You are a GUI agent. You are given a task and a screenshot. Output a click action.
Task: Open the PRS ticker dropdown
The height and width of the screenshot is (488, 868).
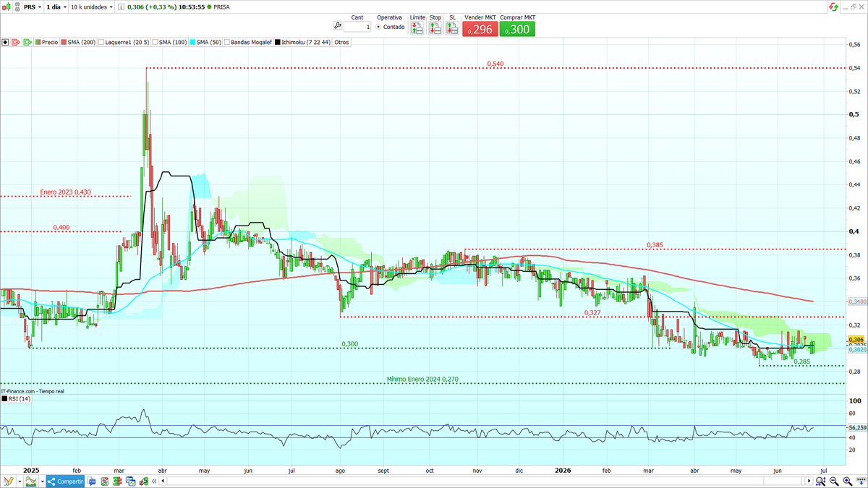tap(32, 7)
